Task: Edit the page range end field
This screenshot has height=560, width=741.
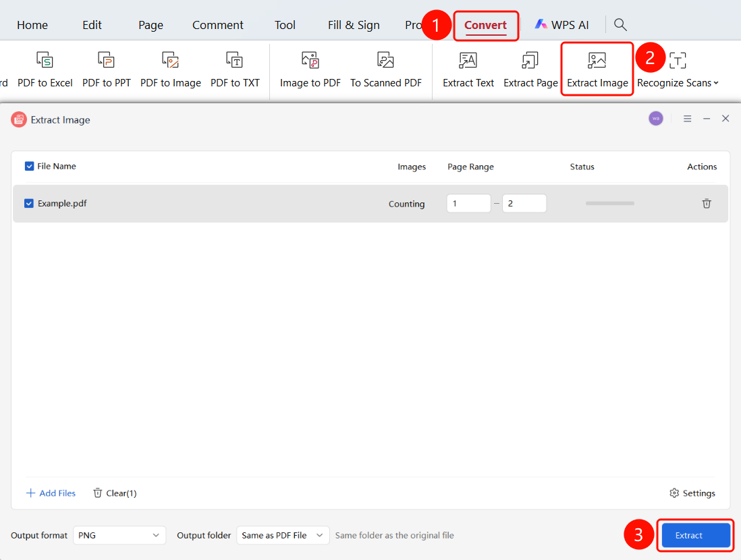Action: coord(524,203)
